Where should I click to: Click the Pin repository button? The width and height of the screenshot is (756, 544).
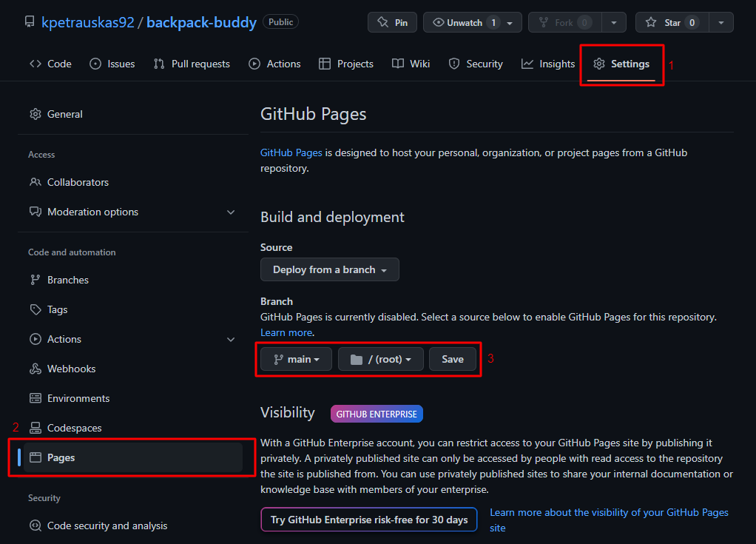[392, 22]
